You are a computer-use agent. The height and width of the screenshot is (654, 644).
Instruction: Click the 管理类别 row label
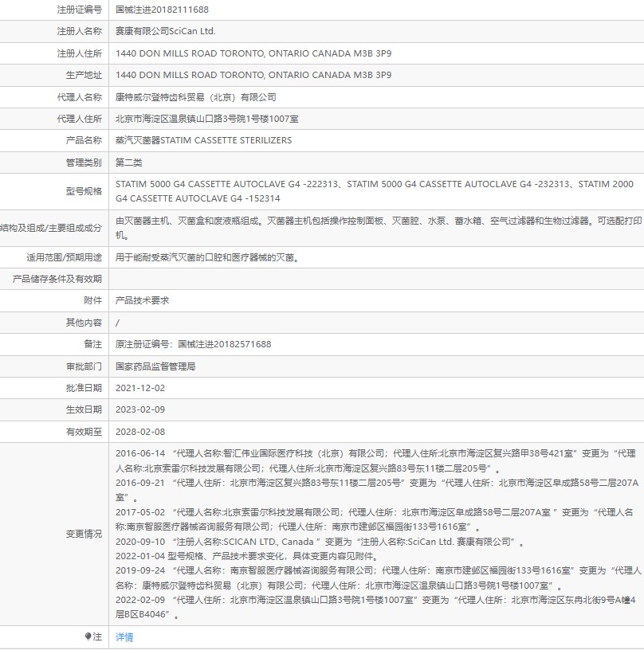click(84, 163)
